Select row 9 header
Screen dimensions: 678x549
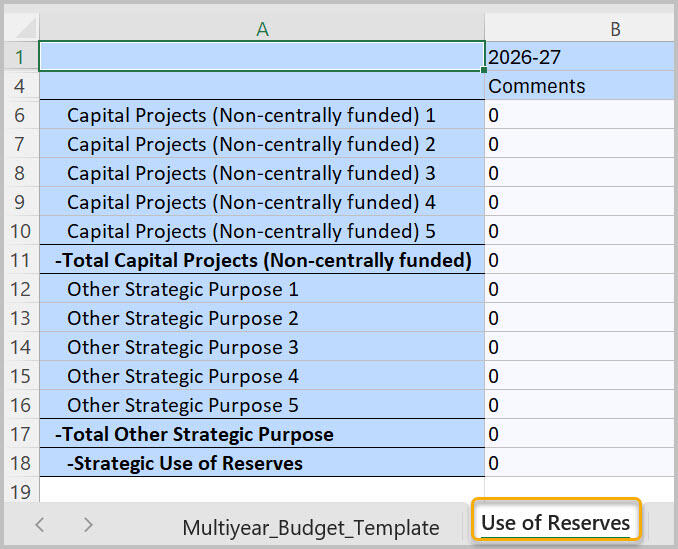point(22,202)
